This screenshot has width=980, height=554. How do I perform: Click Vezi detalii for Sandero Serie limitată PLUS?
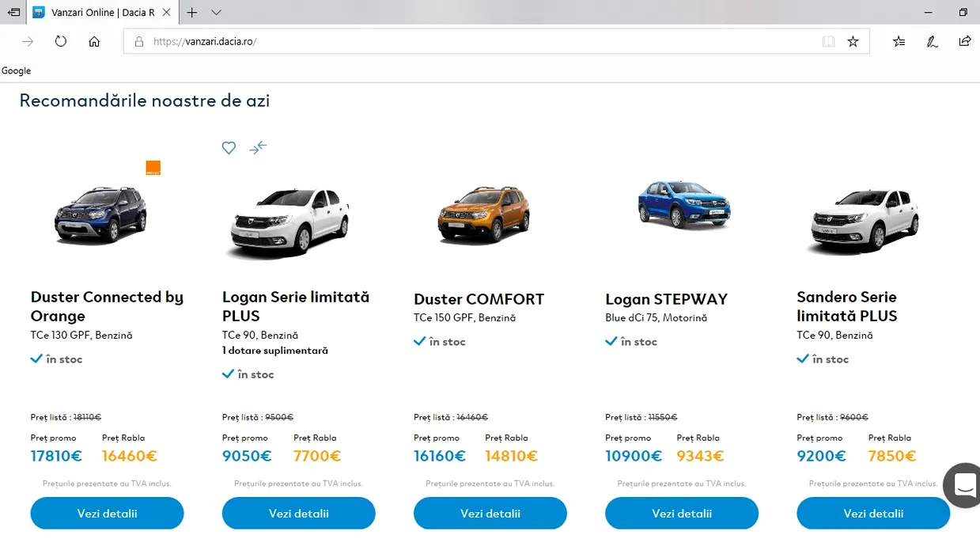[873, 513]
